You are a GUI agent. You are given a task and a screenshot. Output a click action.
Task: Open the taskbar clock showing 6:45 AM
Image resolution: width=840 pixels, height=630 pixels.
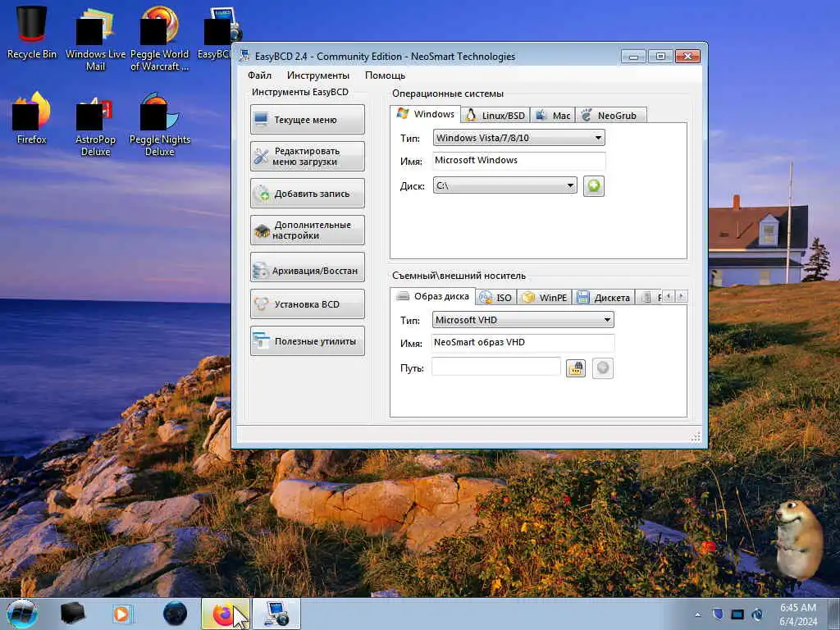[x=798, y=614]
